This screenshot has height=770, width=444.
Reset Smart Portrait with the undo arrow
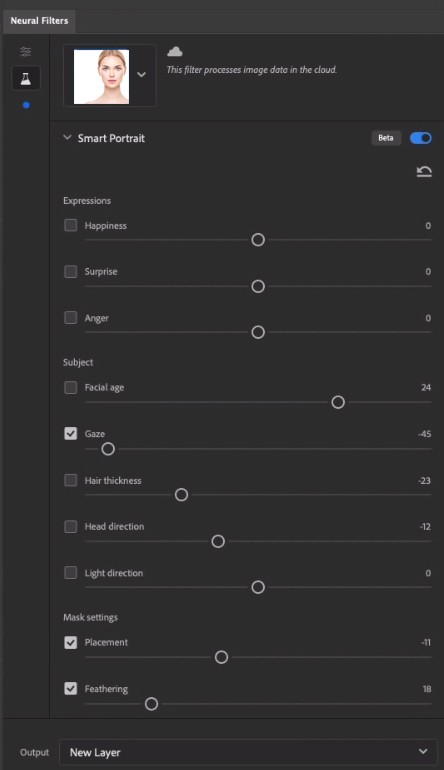click(424, 171)
